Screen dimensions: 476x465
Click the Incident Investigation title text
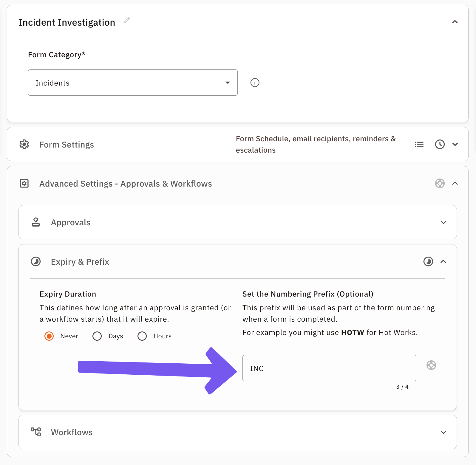67,22
